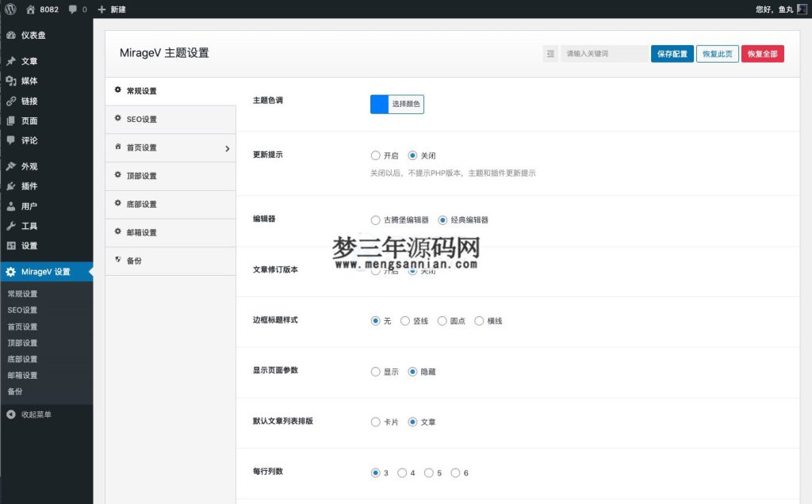Open the 媒体 (Media) sidebar icon
812x504 pixels.
tap(11, 81)
